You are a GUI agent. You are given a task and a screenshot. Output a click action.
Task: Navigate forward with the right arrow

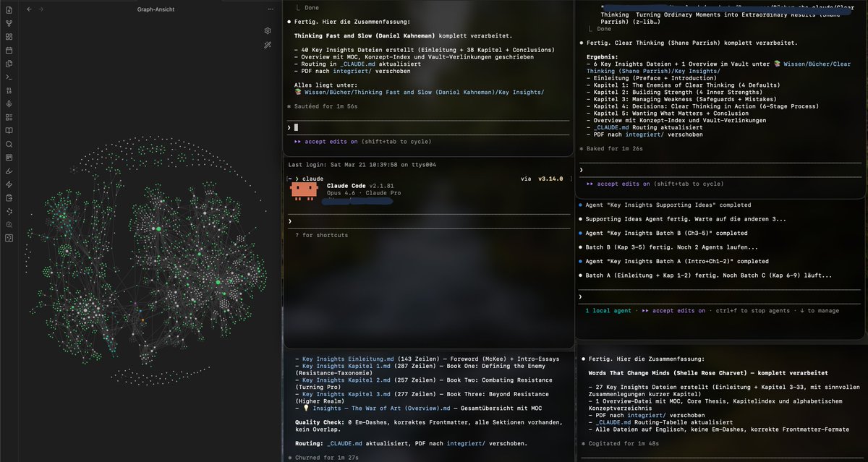(x=41, y=9)
